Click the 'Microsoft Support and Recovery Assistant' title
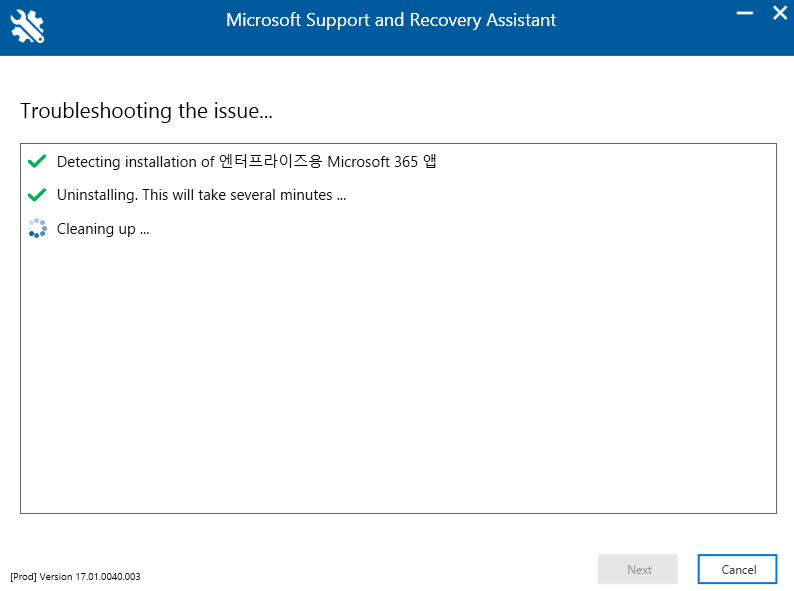 (x=391, y=20)
